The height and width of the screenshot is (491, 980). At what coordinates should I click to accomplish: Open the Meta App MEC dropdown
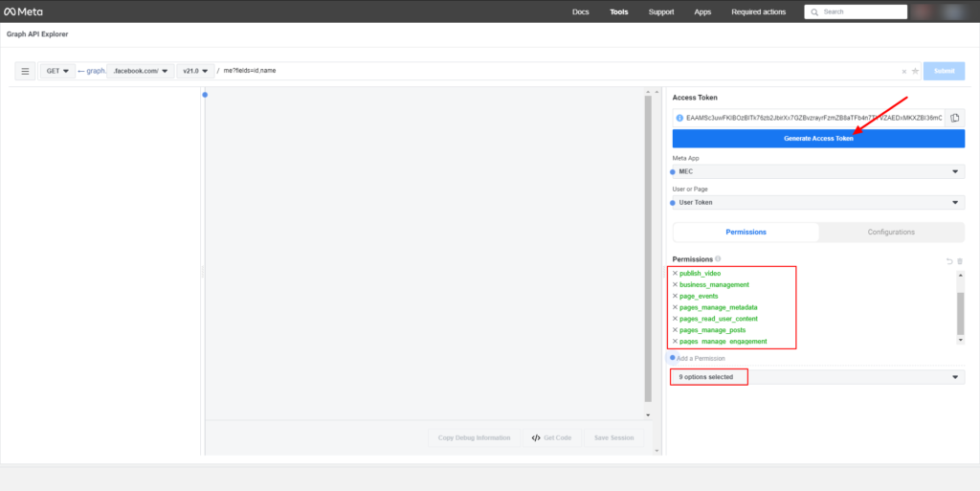[x=818, y=171]
